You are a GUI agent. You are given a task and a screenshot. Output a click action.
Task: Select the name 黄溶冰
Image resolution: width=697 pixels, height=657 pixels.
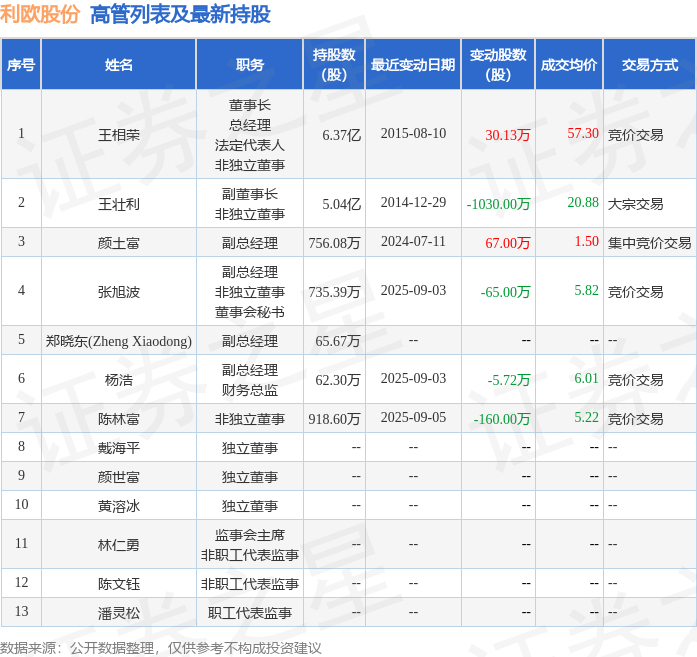tap(119, 506)
